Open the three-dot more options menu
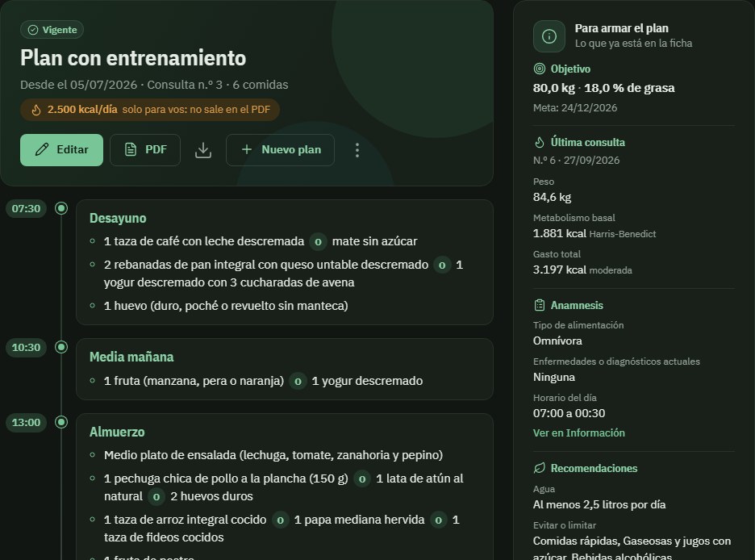Screen dimensions: 755x560 [357, 150]
